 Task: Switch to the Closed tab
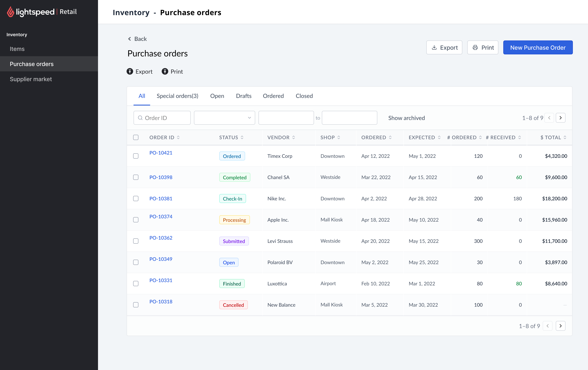304,96
